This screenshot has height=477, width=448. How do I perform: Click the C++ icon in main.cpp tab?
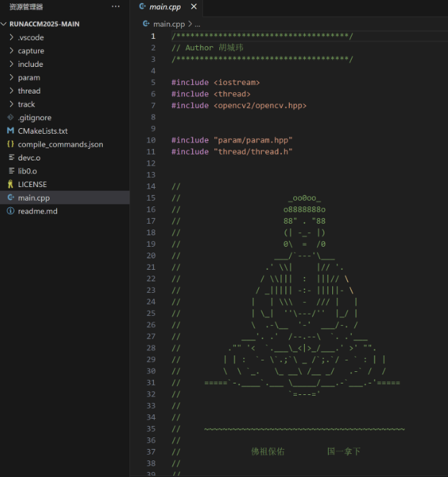click(x=142, y=7)
